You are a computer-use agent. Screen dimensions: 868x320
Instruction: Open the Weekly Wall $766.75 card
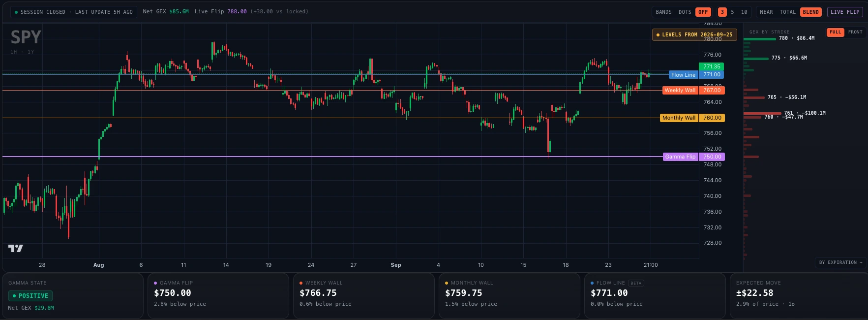(364, 296)
